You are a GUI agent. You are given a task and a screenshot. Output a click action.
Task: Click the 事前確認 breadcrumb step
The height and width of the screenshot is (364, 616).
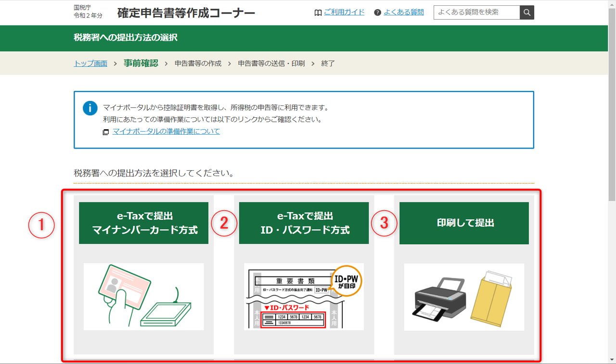141,63
